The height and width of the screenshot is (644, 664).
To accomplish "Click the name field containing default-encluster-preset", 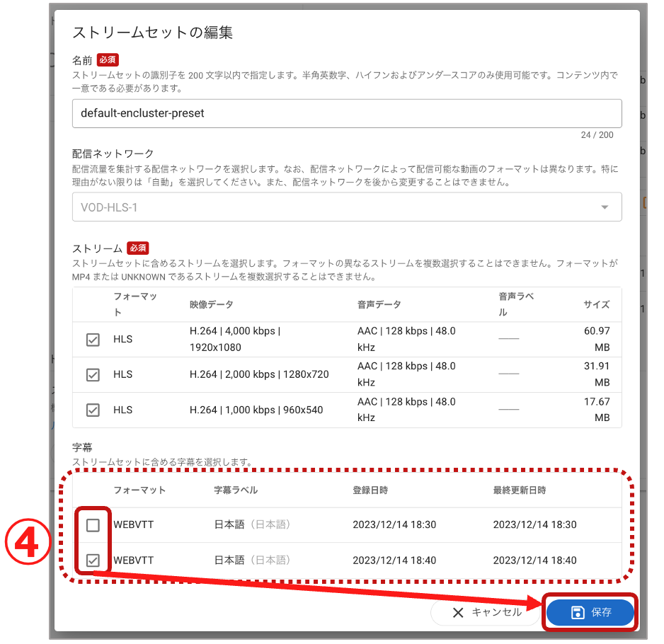I will click(x=347, y=113).
